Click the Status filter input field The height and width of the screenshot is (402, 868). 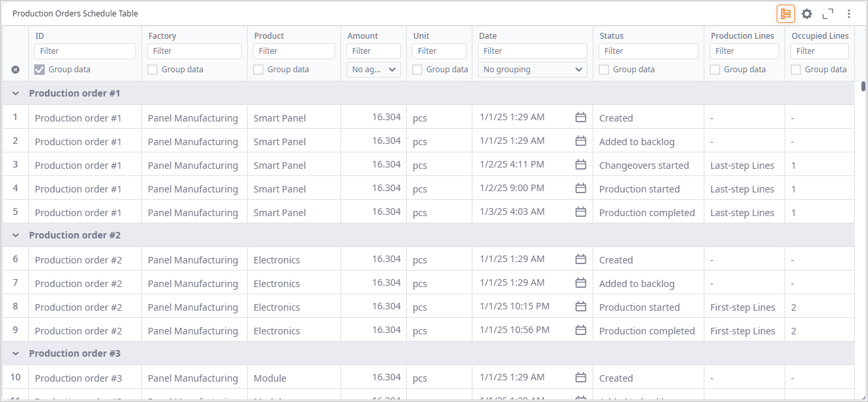(648, 51)
